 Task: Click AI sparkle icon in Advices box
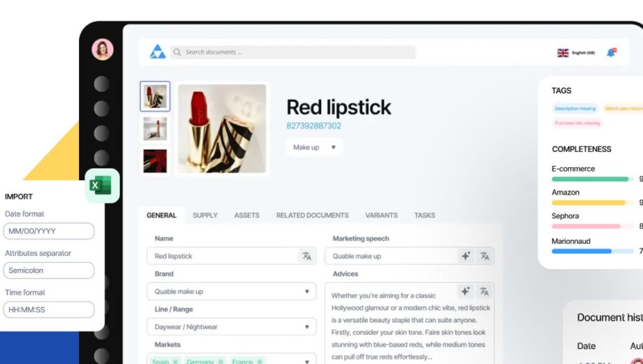tap(465, 291)
